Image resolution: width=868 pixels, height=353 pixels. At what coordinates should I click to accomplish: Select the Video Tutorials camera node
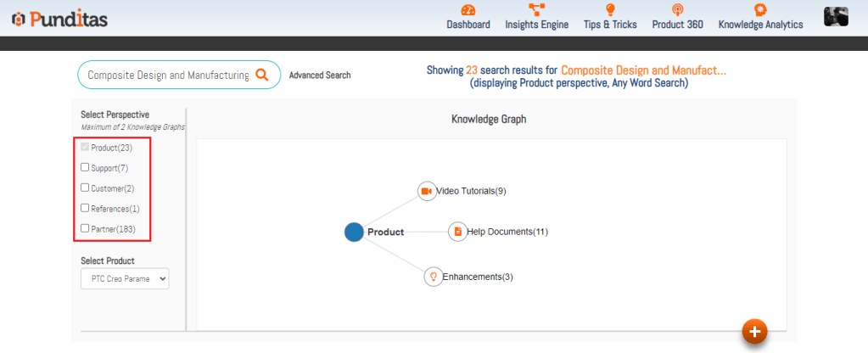tap(427, 191)
